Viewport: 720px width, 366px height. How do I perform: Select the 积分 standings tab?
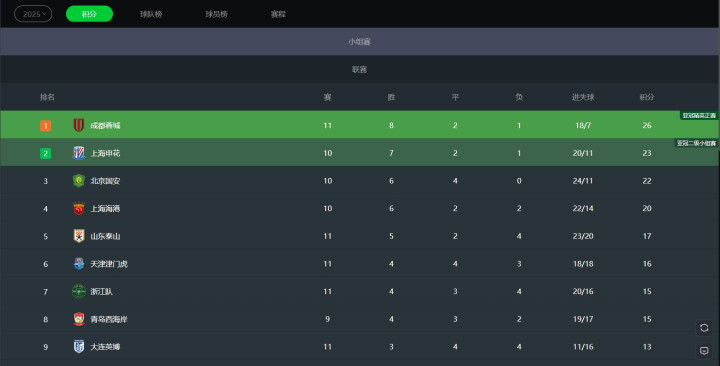(89, 14)
